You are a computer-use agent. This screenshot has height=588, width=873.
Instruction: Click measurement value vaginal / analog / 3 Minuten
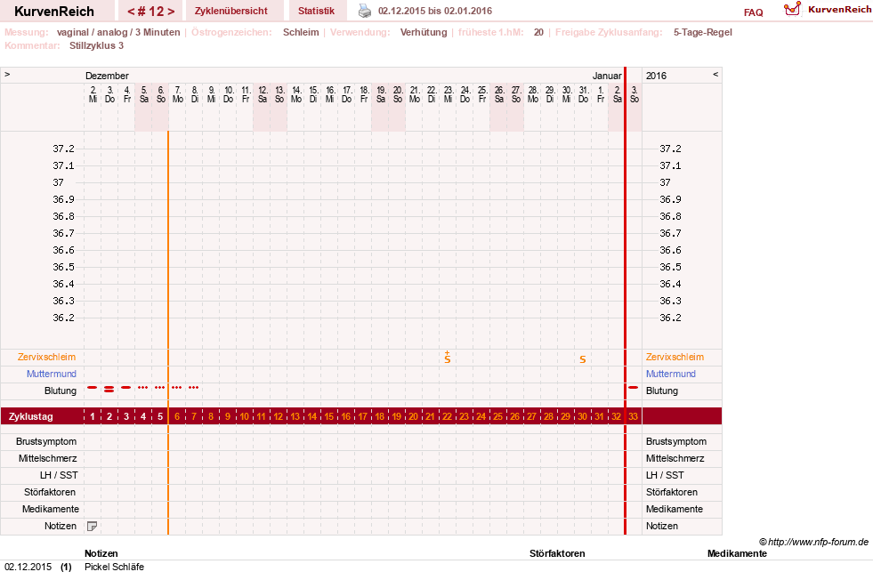pos(118,32)
